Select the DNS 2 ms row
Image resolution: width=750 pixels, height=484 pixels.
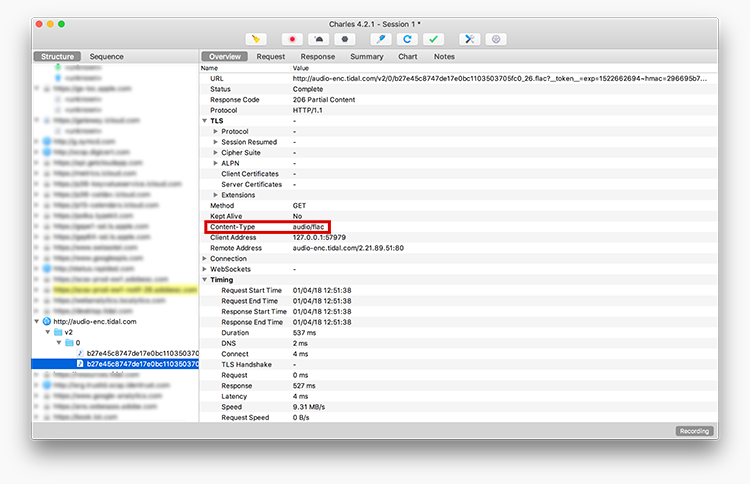pyautogui.click(x=459, y=343)
